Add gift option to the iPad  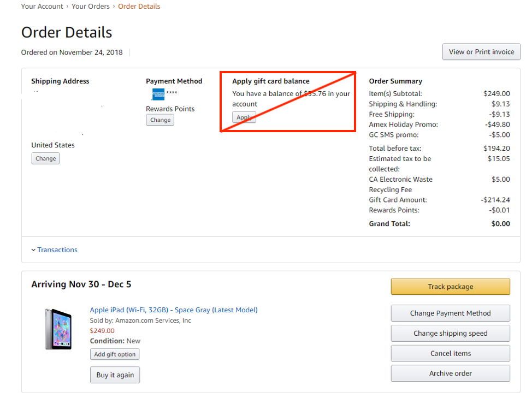click(x=115, y=354)
